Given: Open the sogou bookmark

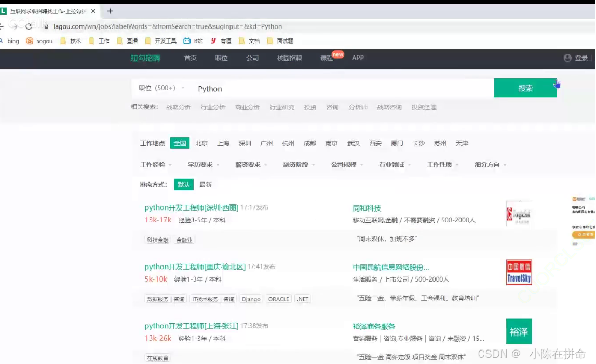Looking at the screenshot, I should click(x=39, y=41).
